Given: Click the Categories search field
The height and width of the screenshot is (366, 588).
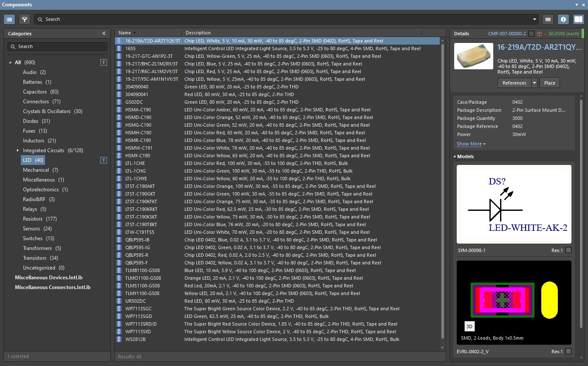Looking at the screenshot, I should pyautogui.click(x=57, y=46).
